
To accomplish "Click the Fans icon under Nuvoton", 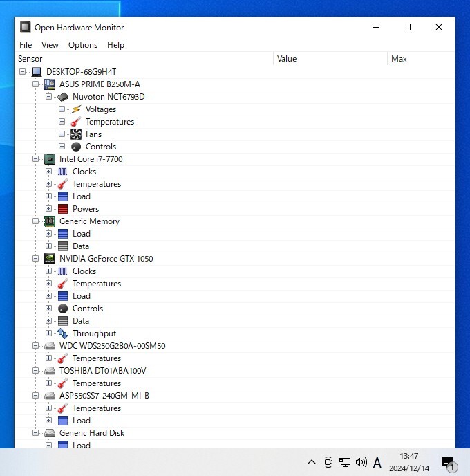I will click(x=76, y=134).
